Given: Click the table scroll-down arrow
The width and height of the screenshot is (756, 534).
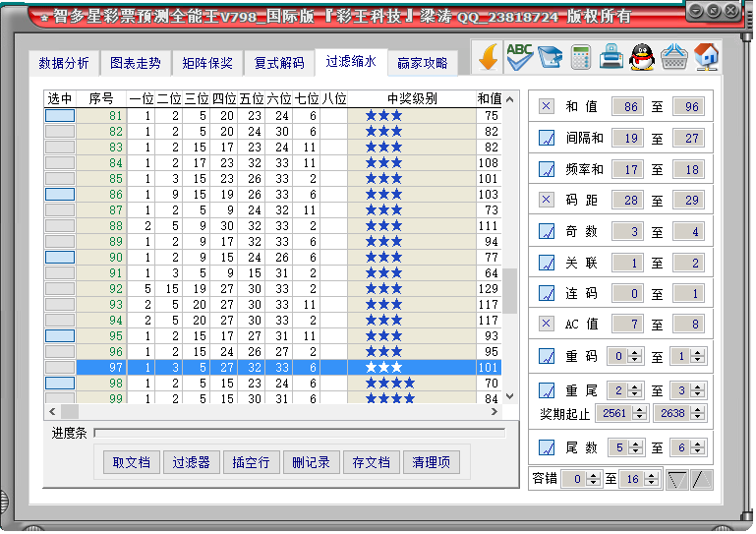Looking at the screenshot, I should [x=509, y=396].
